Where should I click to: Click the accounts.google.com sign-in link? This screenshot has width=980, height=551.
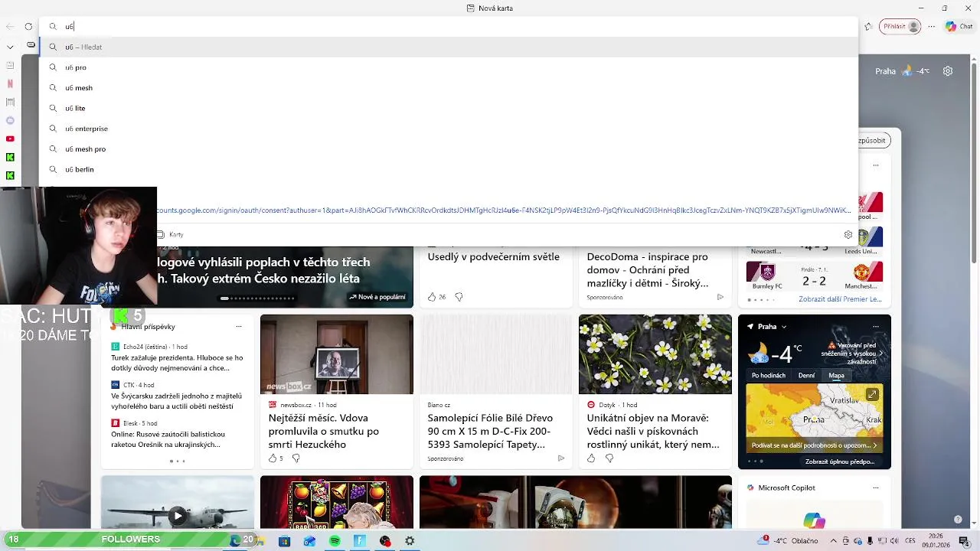point(504,210)
